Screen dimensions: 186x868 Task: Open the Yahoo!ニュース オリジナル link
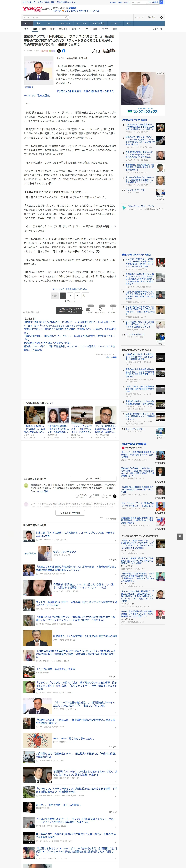tap(141, 206)
